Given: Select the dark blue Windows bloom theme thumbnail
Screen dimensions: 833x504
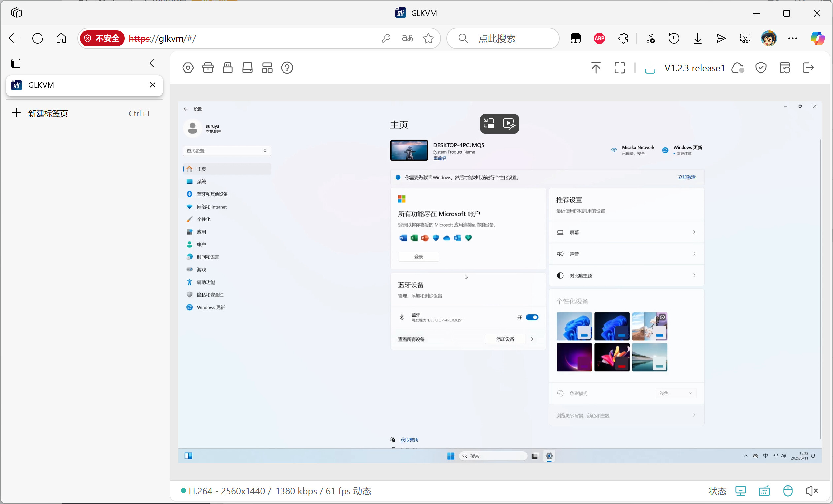Looking at the screenshot, I should click(612, 326).
